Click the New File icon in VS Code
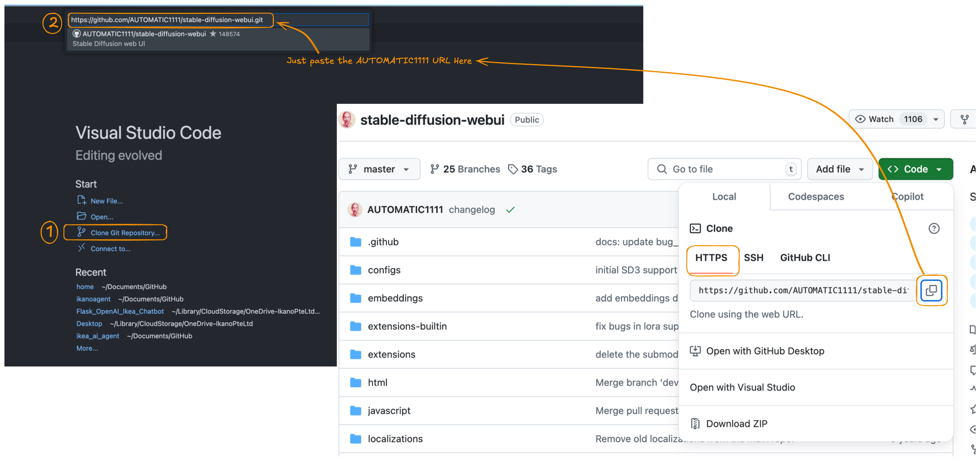Screen dimensions: 980x461 point(81,200)
